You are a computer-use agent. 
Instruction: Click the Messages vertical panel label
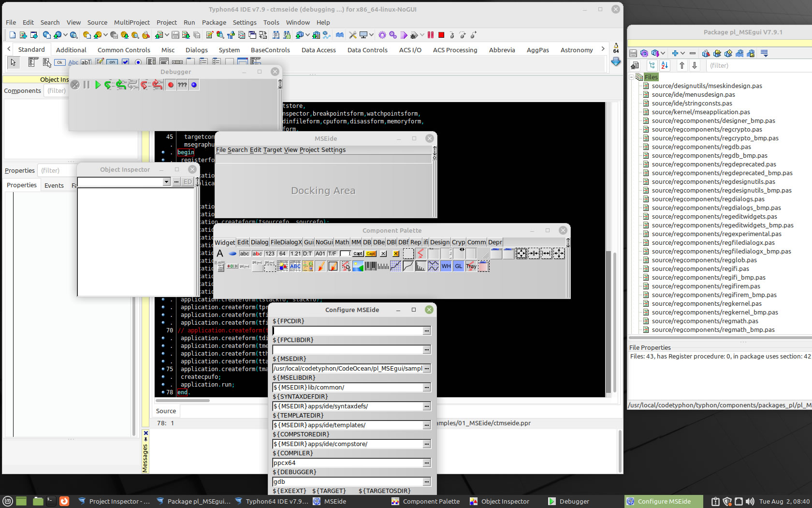click(145, 458)
